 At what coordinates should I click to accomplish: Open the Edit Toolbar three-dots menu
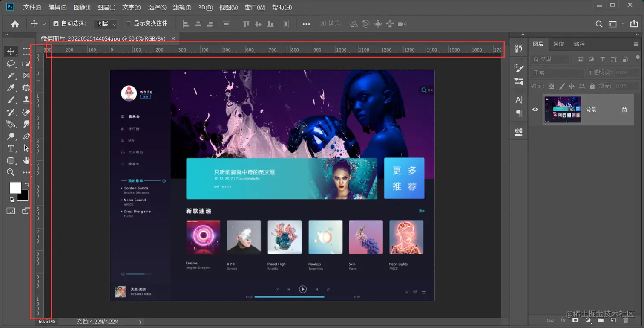click(x=26, y=172)
